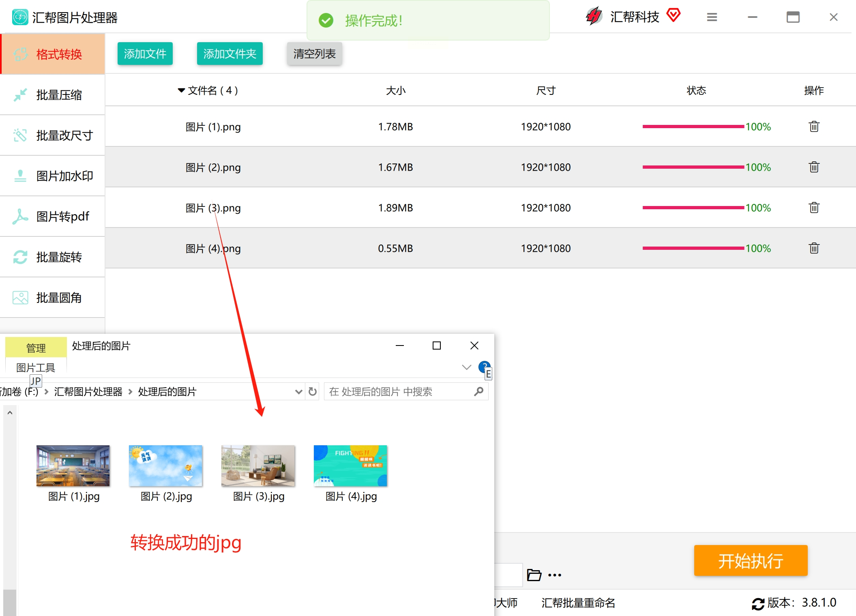
Task: Click version update refresh icon
Action: pos(757,603)
